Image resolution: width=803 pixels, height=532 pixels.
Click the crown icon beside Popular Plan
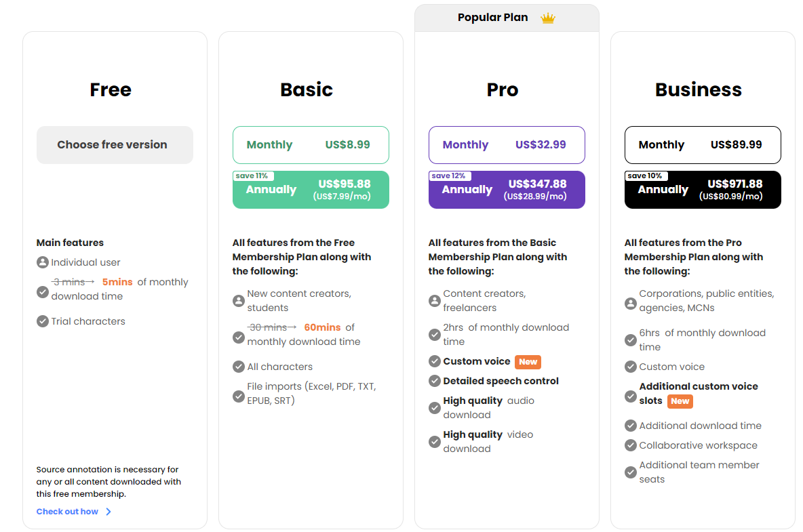tap(548, 18)
